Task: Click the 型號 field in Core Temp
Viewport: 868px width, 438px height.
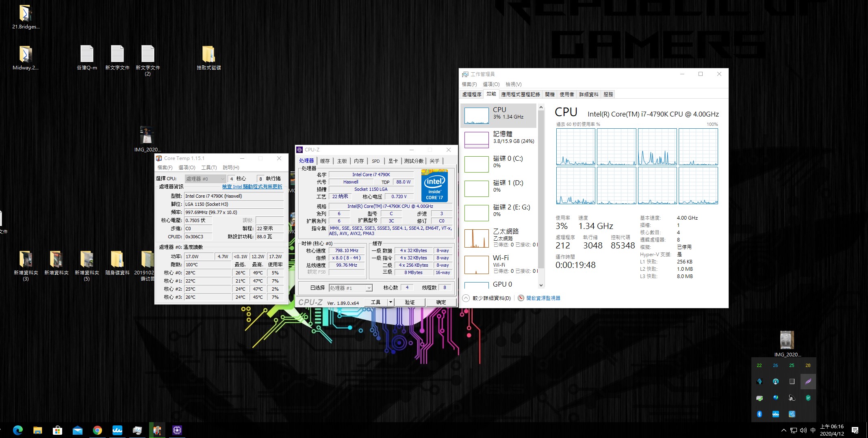Action: (234, 196)
